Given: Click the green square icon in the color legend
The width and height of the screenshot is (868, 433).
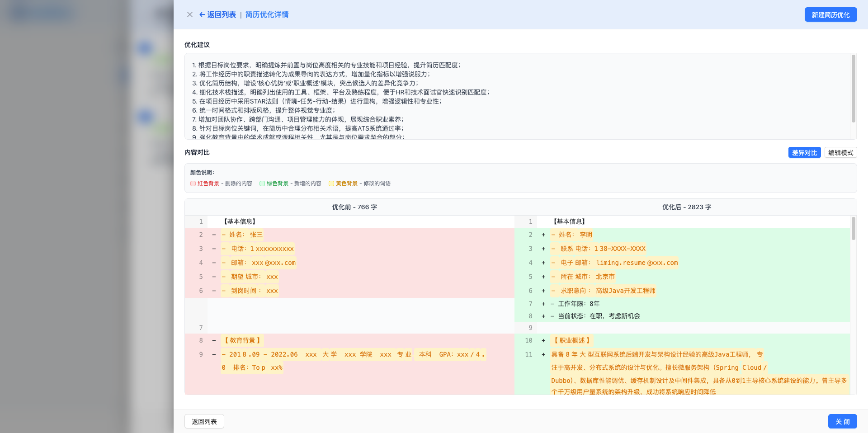Looking at the screenshot, I should click(x=262, y=184).
